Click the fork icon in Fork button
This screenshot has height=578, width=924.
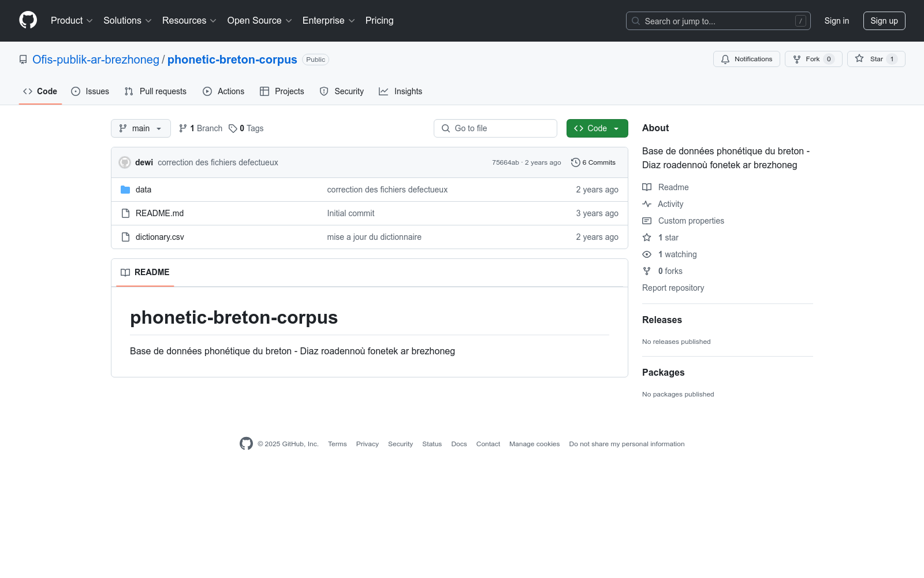coord(797,59)
